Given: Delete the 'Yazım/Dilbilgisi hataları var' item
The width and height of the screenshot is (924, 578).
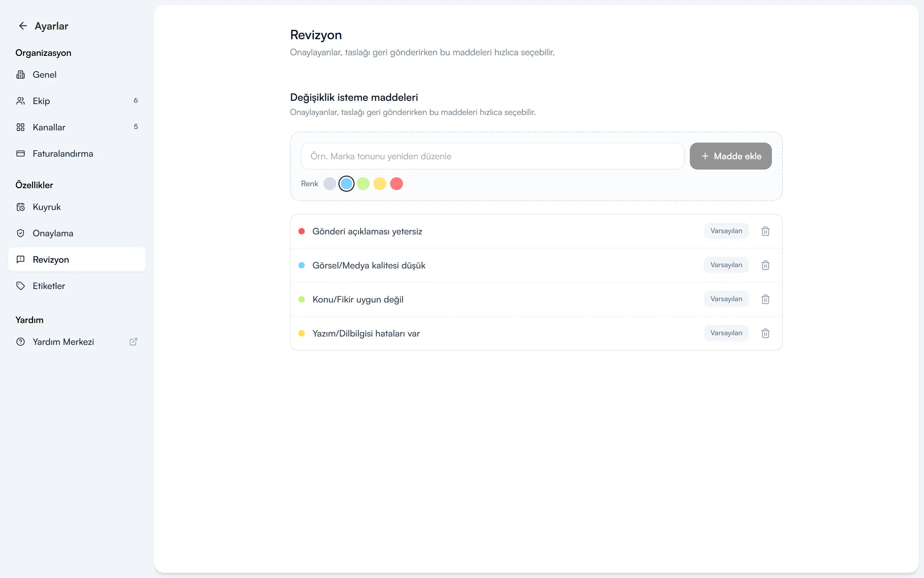Looking at the screenshot, I should pyautogui.click(x=765, y=333).
